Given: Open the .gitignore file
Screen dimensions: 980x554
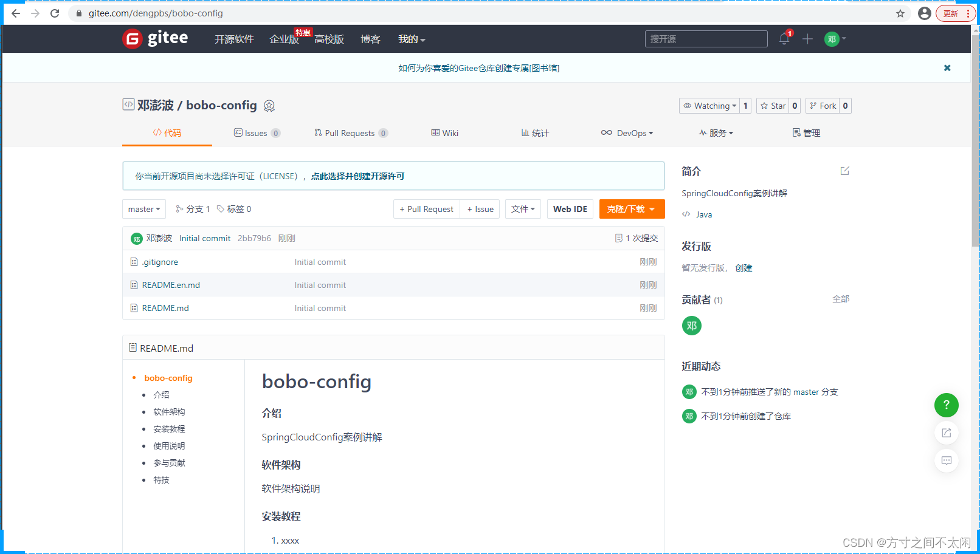Looking at the screenshot, I should 160,262.
